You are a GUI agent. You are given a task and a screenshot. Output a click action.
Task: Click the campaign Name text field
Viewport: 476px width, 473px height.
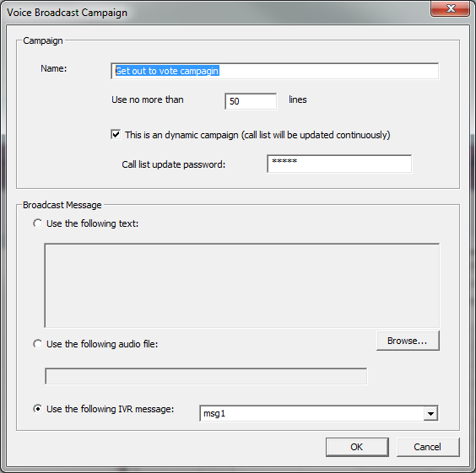pyautogui.click(x=275, y=71)
